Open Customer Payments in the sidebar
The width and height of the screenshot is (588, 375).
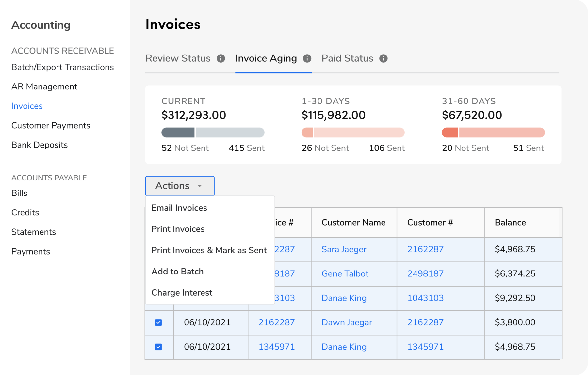click(x=51, y=125)
